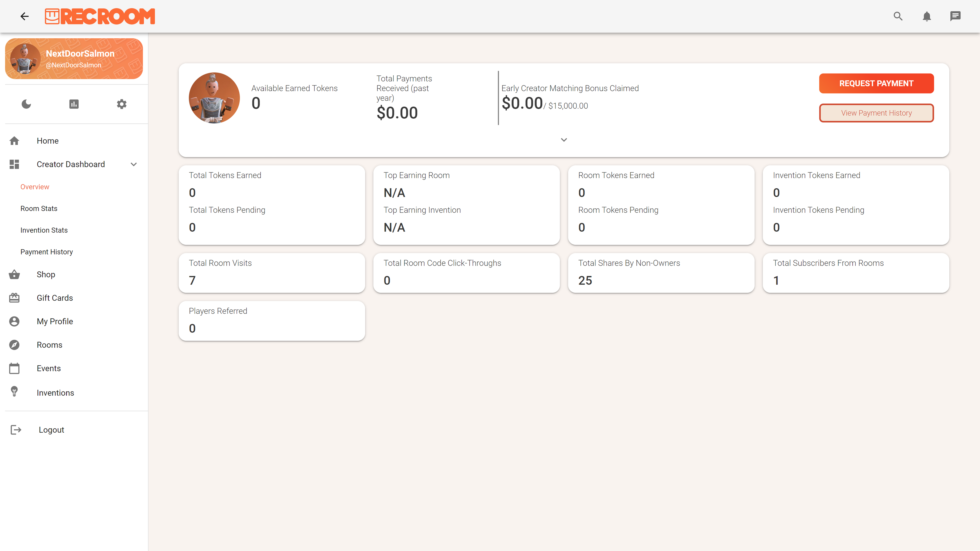
Task: Click the $15,000.00 bonus cap text
Action: tap(568, 106)
